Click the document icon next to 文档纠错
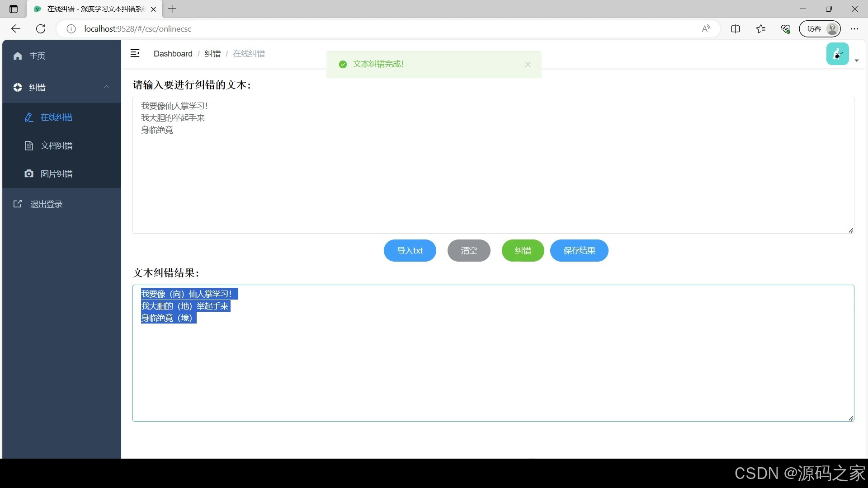This screenshot has height=488, width=868. click(x=28, y=145)
